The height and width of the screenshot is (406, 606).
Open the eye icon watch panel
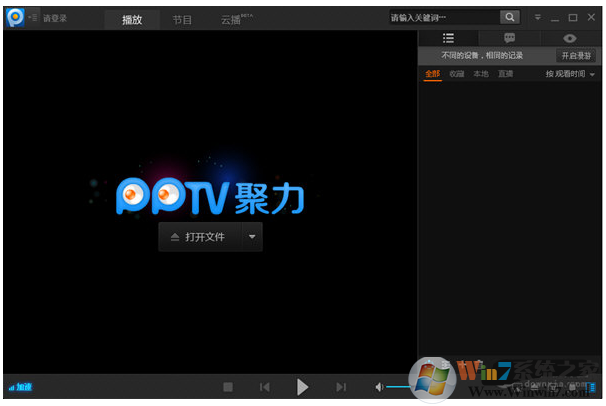click(x=570, y=38)
